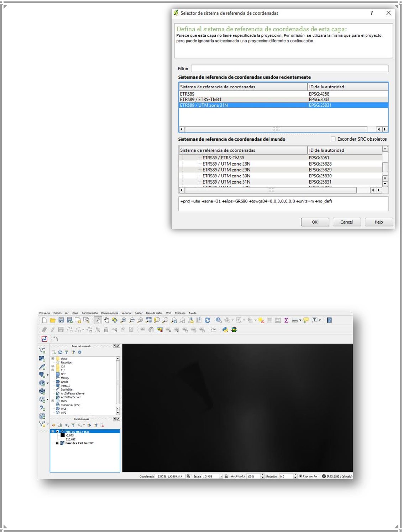
Task: Click the question mark help in dialog title
Action: pos(372,13)
